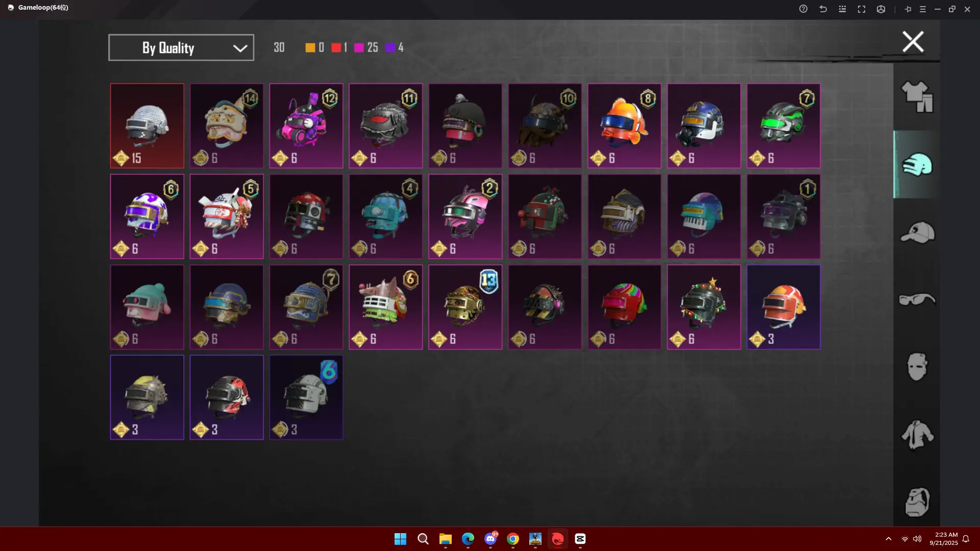Close the inventory with white X

(913, 42)
